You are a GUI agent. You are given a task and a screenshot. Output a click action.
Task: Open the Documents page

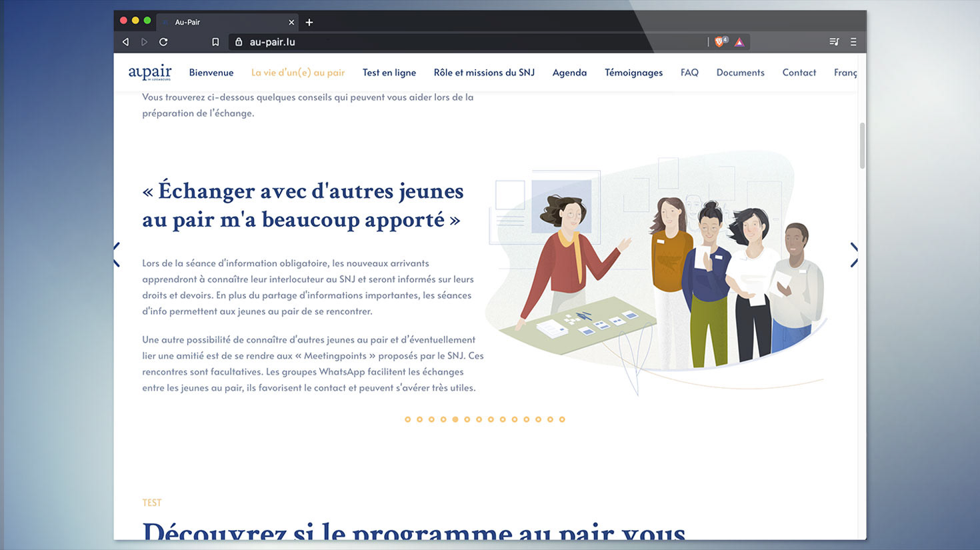pyautogui.click(x=740, y=73)
